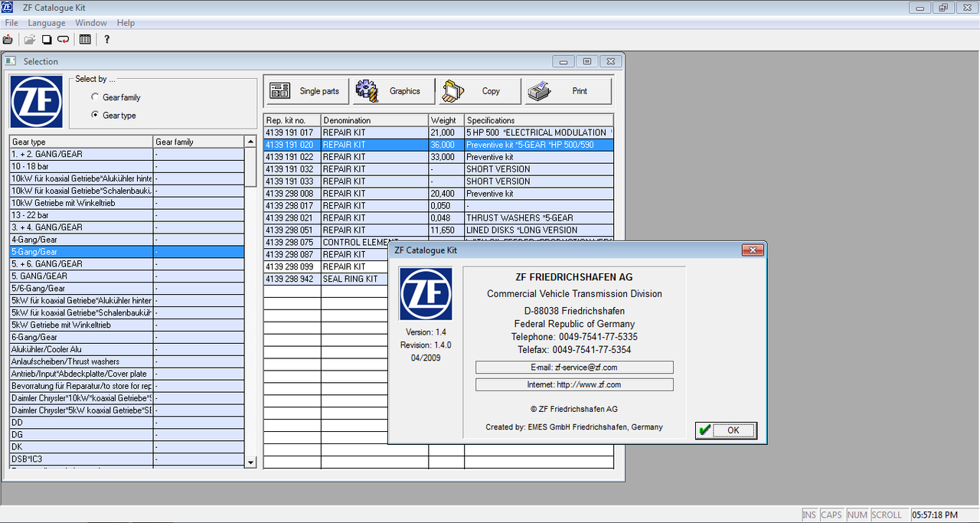Close the ZF Catalogue Kit about dialog
Viewport: 980px width, 523px height.
coord(753,250)
